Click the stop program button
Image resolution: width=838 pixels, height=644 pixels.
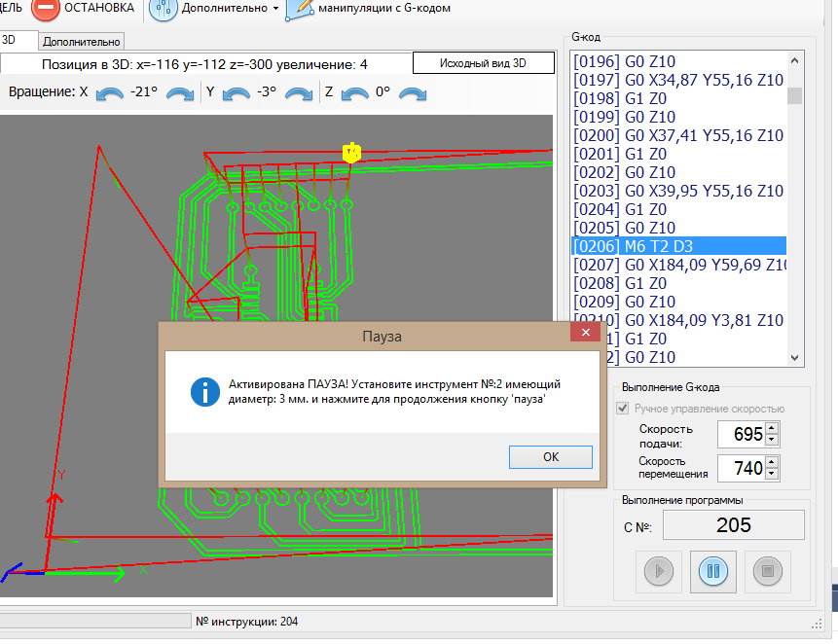pos(768,571)
